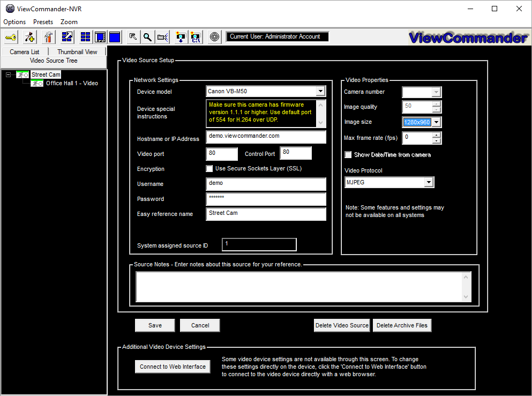Click the Office Hall 1 camera status icon
The image size is (532, 396).
click(x=37, y=83)
